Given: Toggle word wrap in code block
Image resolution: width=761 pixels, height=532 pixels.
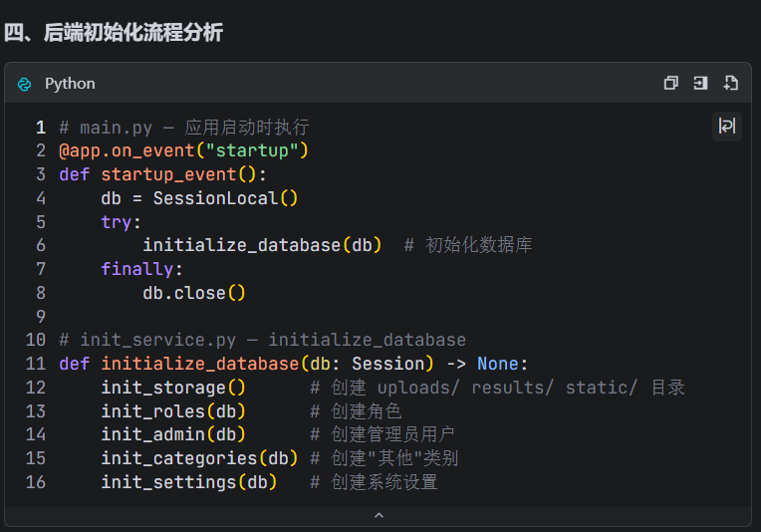Looking at the screenshot, I should (x=726, y=127).
